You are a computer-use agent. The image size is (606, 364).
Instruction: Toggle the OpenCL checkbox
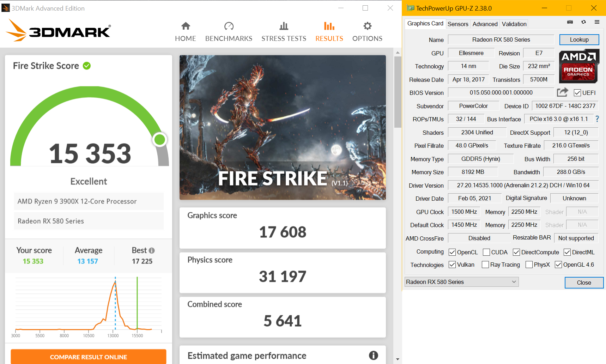[x=452, y=252]
